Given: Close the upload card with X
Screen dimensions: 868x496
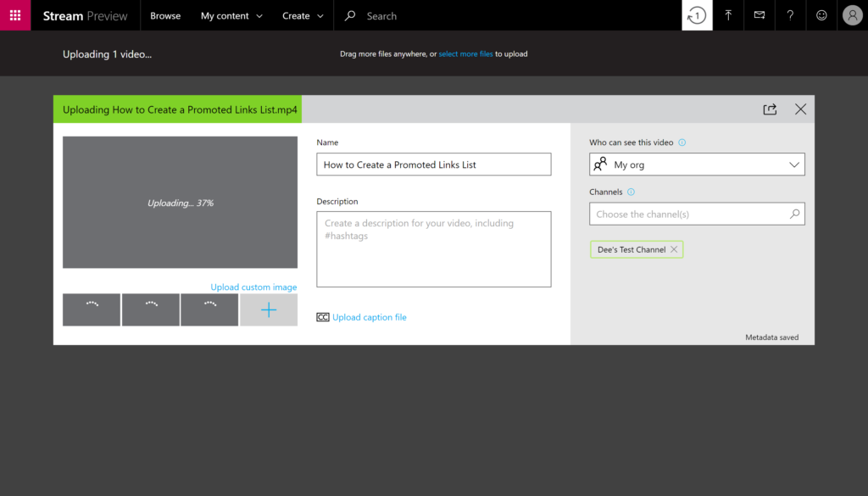Looking at the screenshot, I should 800,109.
